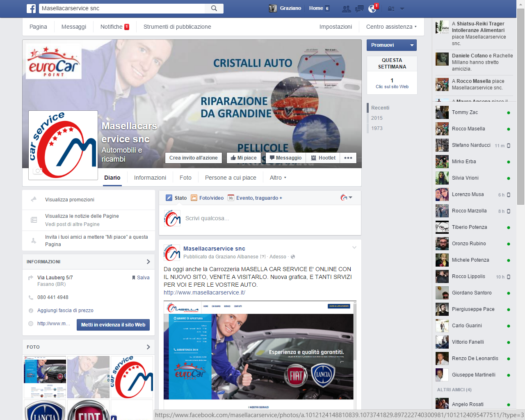Click the public audience globe icon on post

click(292, 257)
